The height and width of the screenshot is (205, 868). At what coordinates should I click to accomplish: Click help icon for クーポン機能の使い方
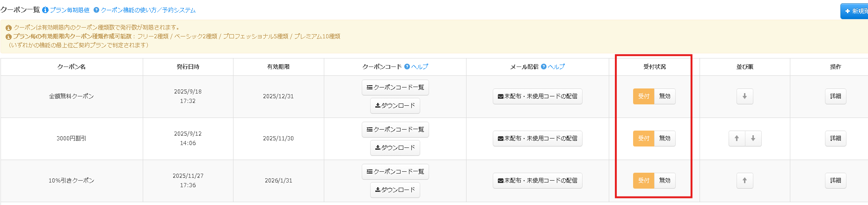point(96,10)
